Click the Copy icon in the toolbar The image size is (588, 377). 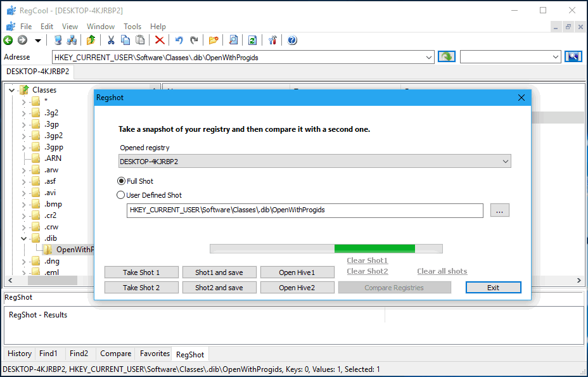pos(125,40)
